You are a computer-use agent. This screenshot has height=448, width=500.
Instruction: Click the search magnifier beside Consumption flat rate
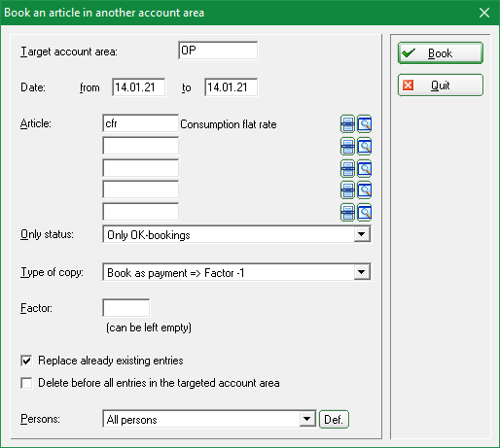click(x=365, y=124)
